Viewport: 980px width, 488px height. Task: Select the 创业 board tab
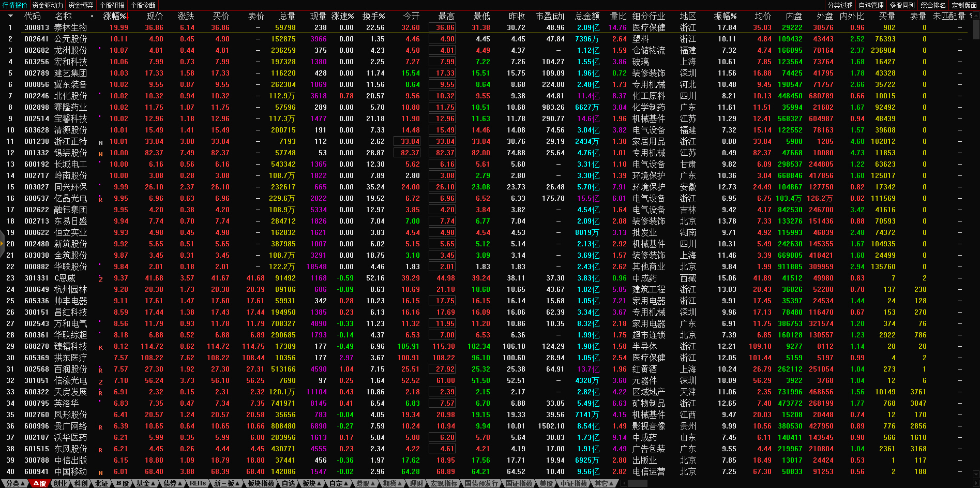pyautogui.click(x=61, y=483)
